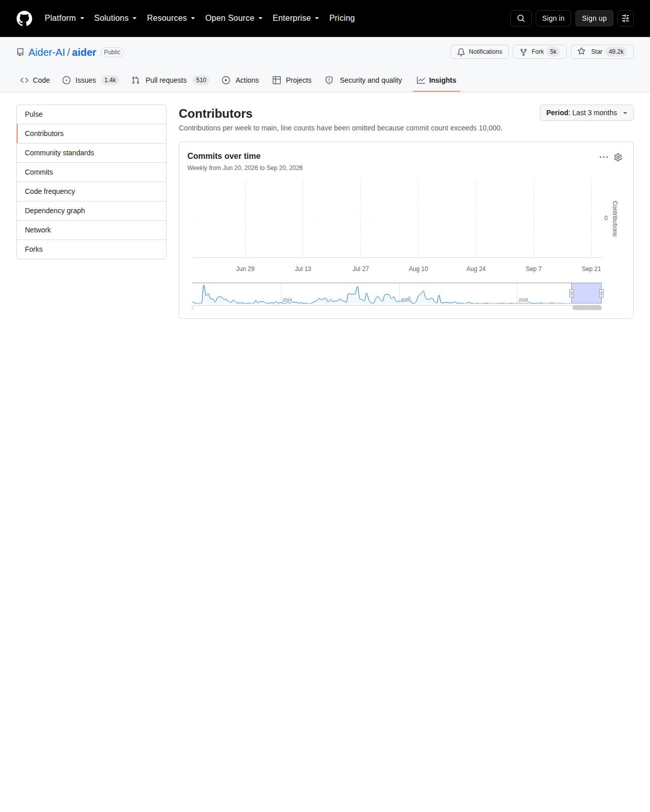Click the 2024 section of overview timeline
This screenshot has height=812, width=650.
pos(340,293)
